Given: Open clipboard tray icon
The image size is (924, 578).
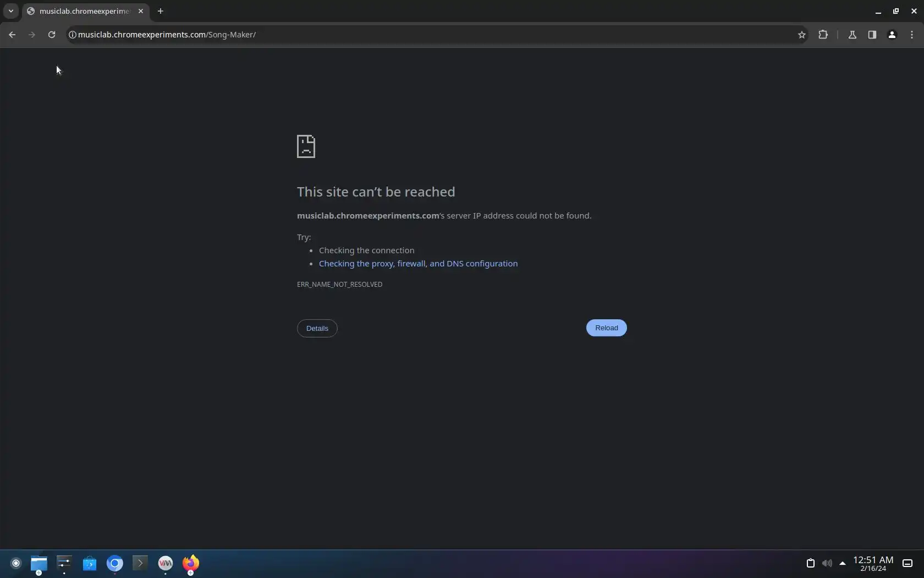Looking at the screenshot, I should tap(810, 563).
